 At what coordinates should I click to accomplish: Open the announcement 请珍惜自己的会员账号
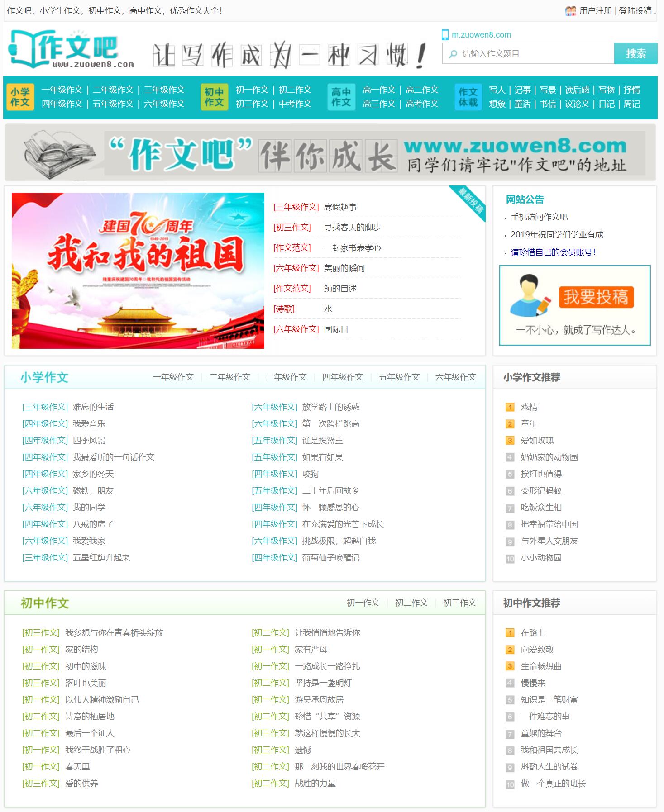click(553, 252)
